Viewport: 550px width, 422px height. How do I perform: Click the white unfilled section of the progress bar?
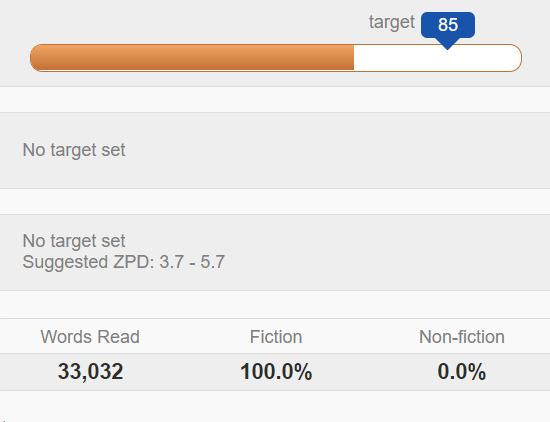[437, 58]
